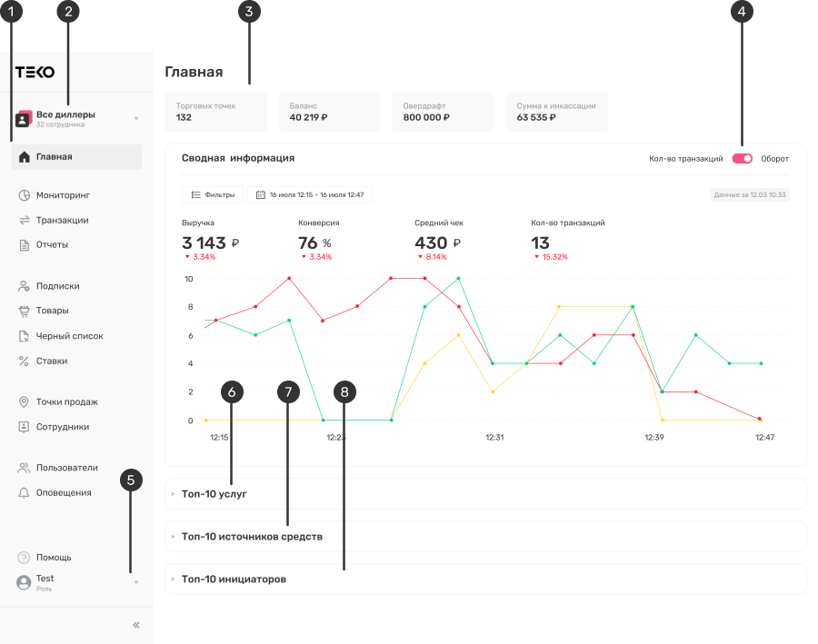Click the Черный список file icon
818x644 pixels.
(24, 336)
